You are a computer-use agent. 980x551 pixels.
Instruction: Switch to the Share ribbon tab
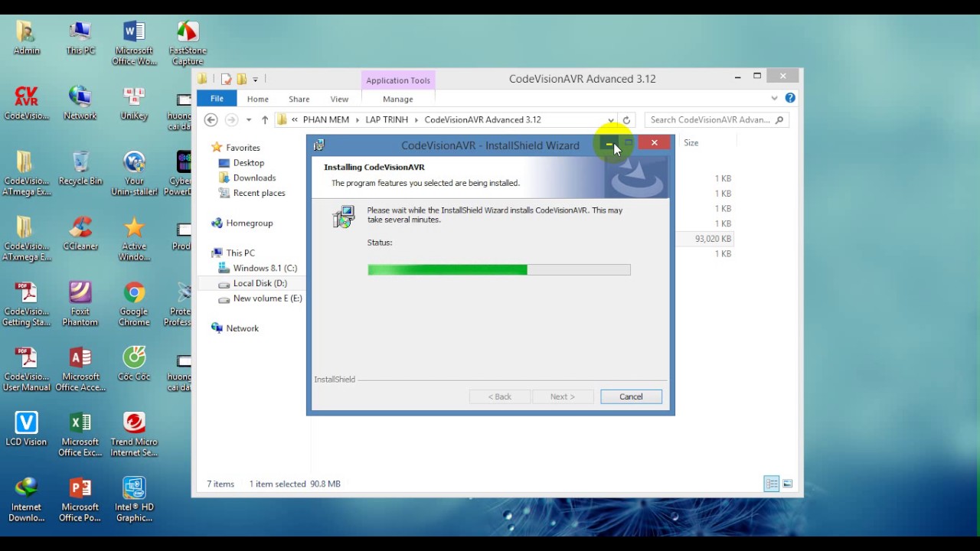(299, 99)
